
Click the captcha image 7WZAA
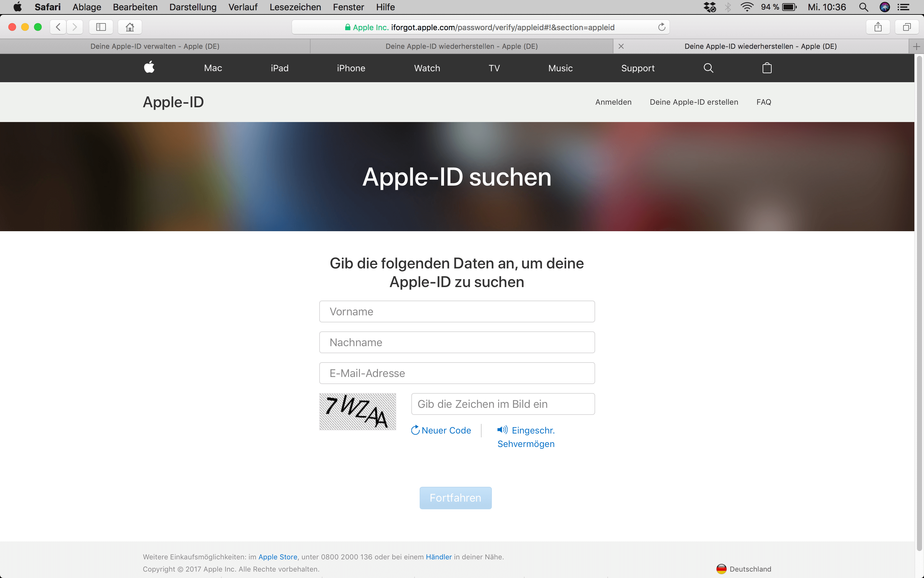357,412
